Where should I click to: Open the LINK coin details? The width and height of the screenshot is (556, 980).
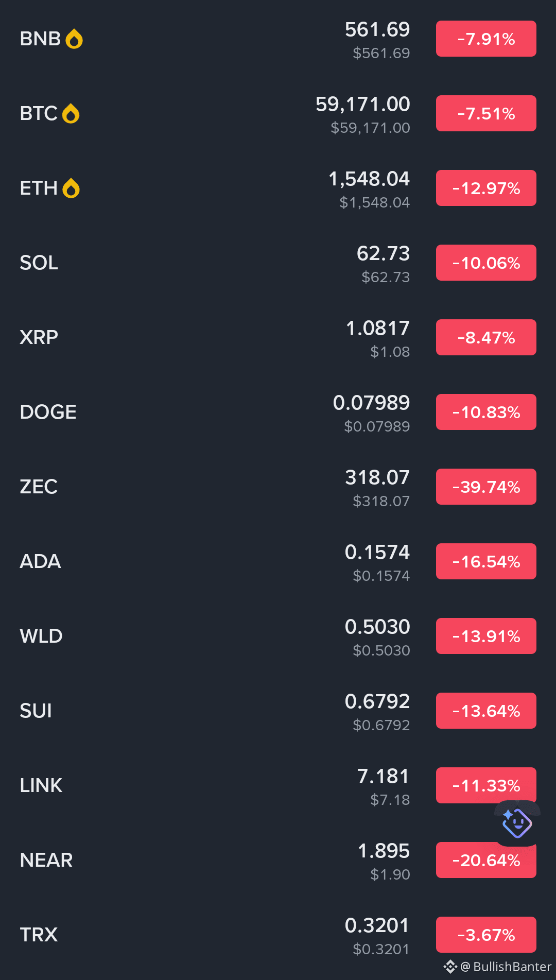click(x=278, y=785)
